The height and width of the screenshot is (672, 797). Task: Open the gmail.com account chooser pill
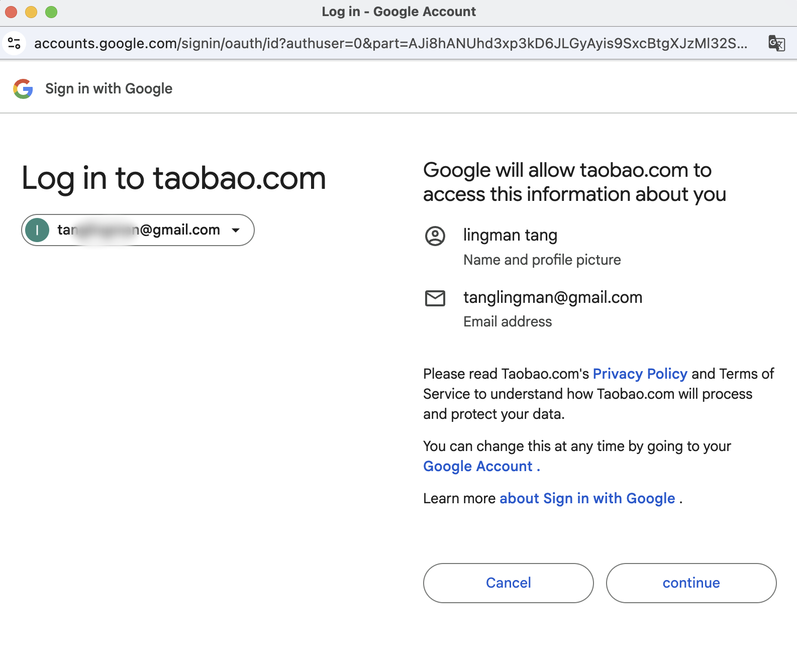click(138, 230)
